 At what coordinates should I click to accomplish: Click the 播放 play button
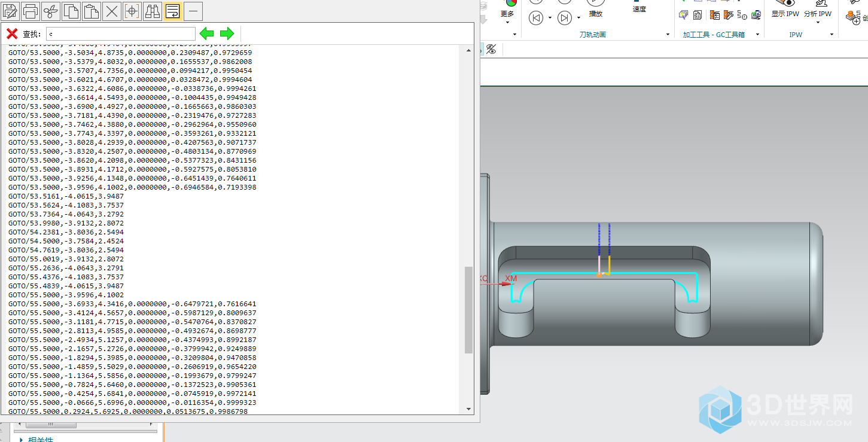(596, 8)
